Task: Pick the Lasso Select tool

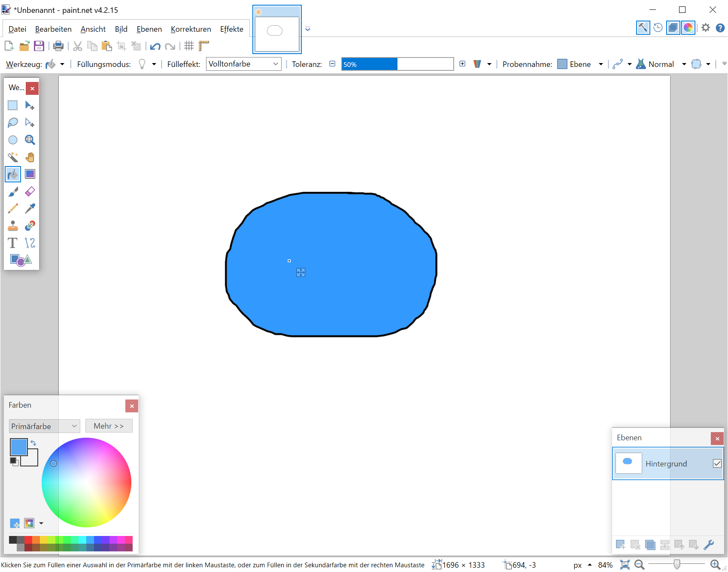Action: coord(13,123)
